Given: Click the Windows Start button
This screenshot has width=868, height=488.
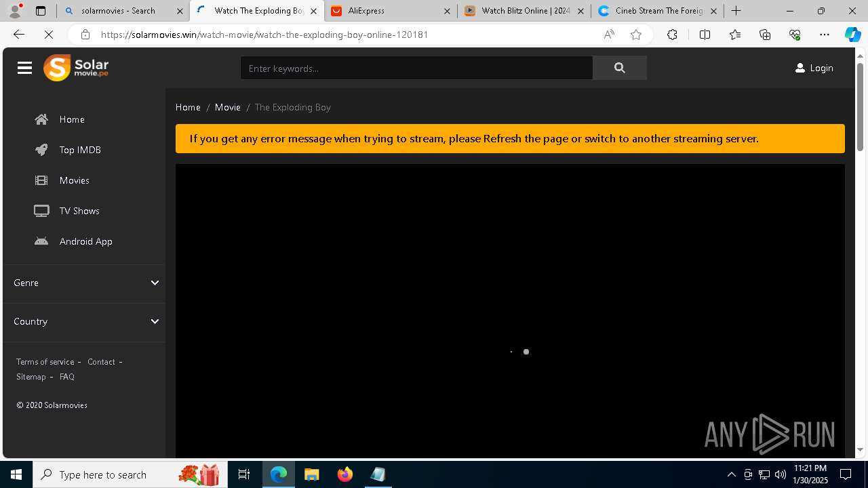Looking at the screenshot, I should pos(16,474).
